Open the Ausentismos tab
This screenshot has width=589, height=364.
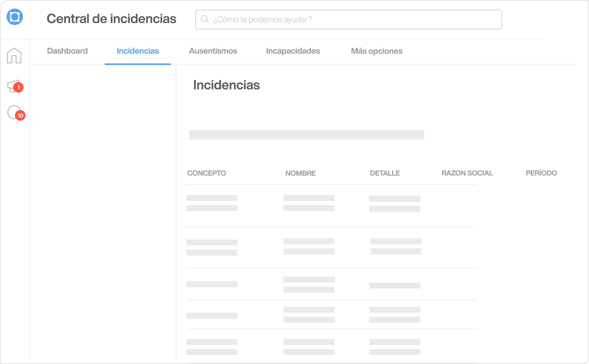click(213, 51)
